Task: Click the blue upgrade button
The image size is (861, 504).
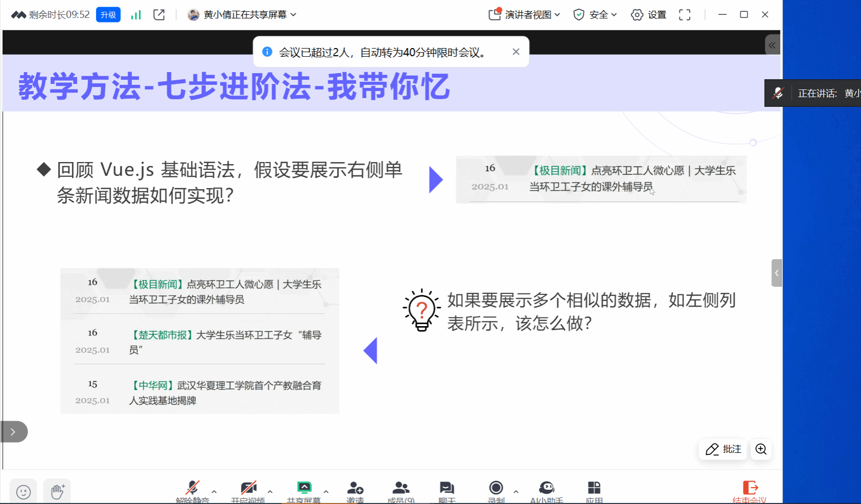Action: (x=108, y=15)
